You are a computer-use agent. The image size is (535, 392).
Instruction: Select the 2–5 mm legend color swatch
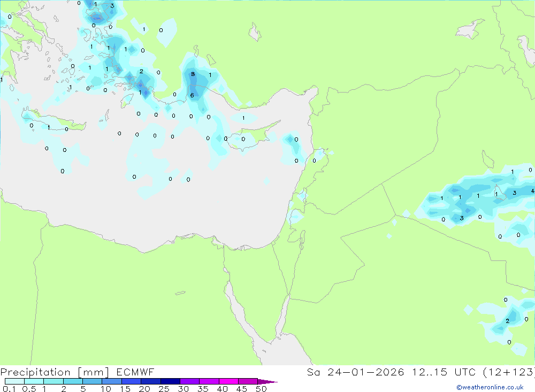tap(73, 381)
